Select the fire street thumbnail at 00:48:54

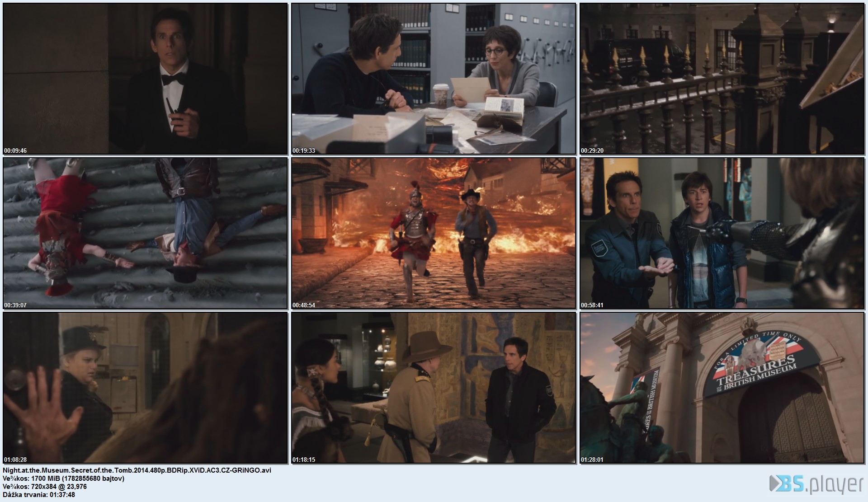[434, 233]
